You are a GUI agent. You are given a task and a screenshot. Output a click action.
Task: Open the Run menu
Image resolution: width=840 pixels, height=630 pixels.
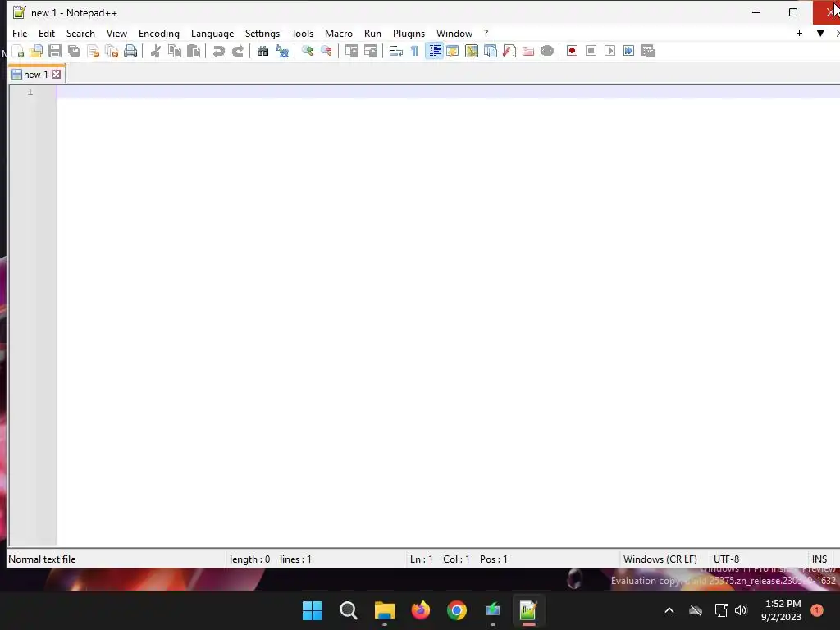pos(372,33)
